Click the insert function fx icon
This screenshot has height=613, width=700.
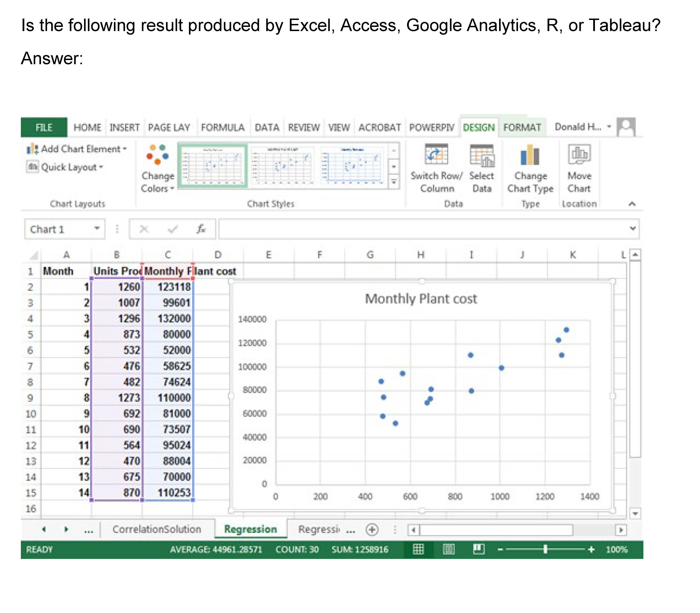pyautogui.click(x=201, y=229)
